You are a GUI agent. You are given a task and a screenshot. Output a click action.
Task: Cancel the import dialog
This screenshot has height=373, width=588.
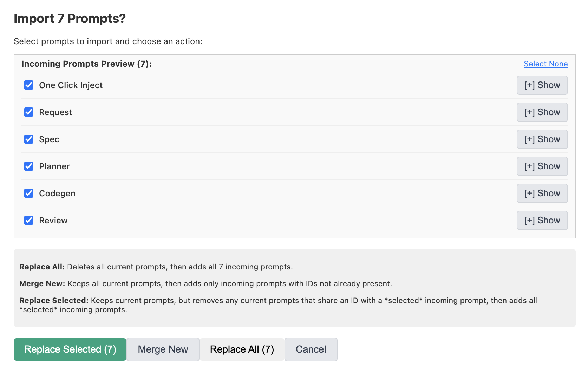click(311, 349)
